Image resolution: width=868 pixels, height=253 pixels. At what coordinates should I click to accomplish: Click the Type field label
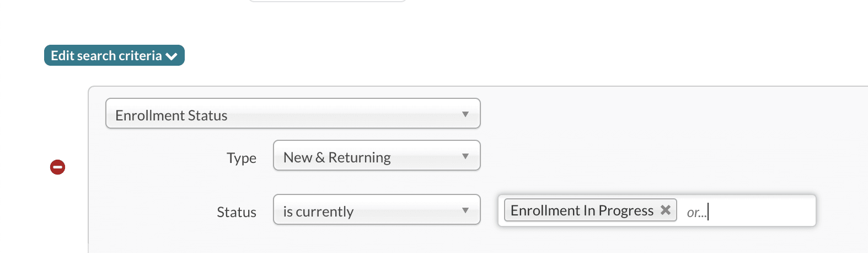(x=242, y=158)
